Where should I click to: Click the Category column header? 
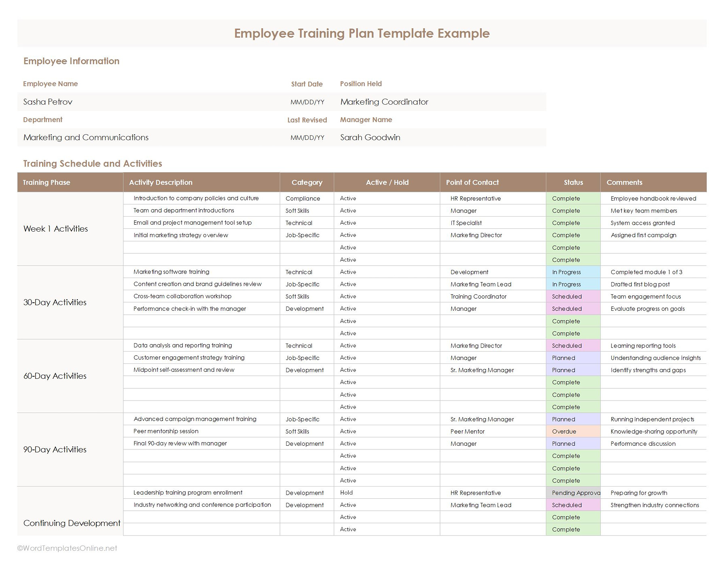coord(307,182)
